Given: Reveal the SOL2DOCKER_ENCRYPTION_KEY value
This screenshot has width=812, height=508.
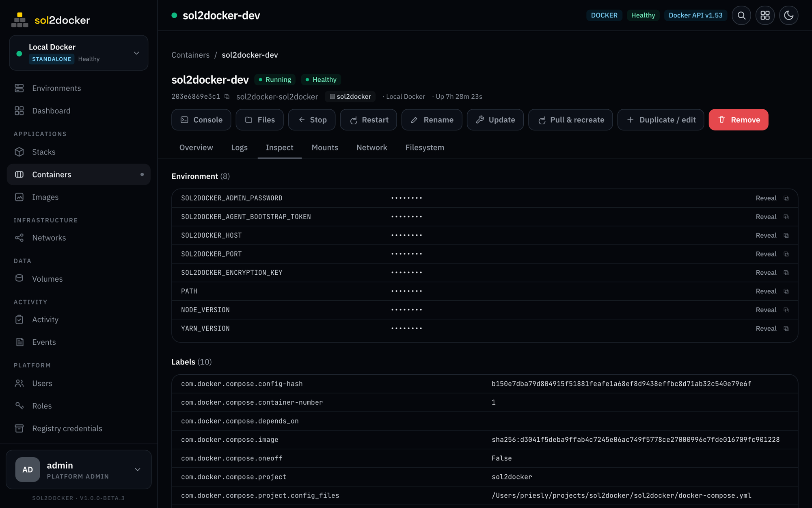Looking at the screenshot, I should (766, 273).
